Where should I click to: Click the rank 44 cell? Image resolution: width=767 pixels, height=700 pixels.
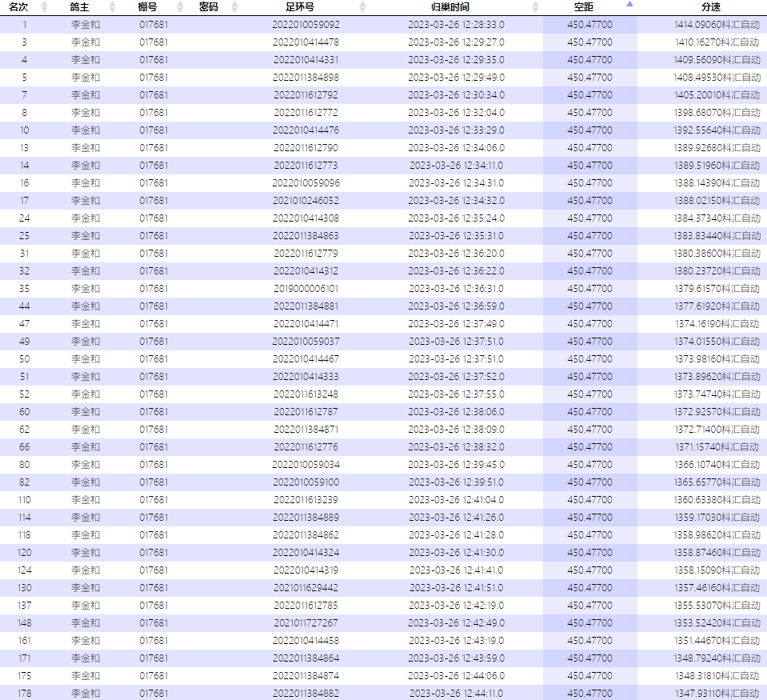click(x=24, y=306)
